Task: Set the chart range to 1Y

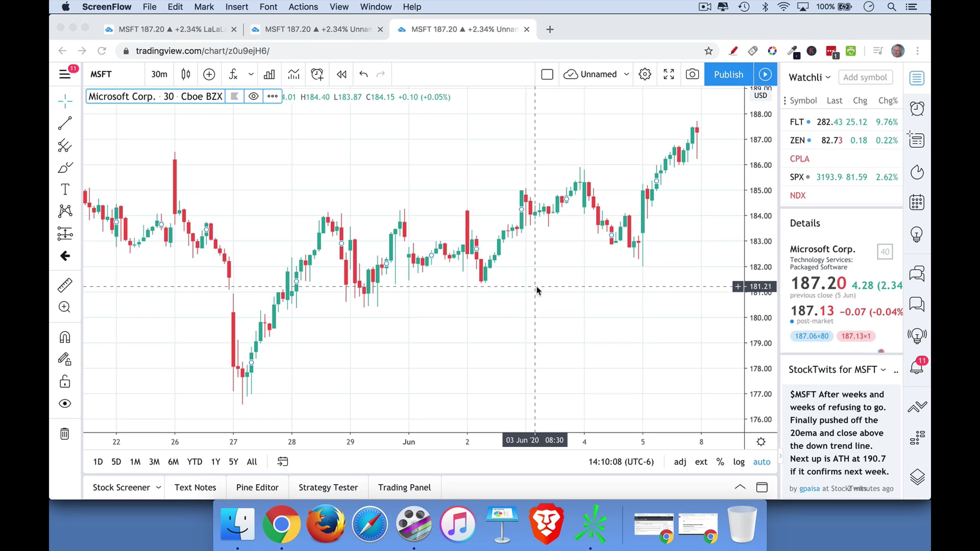Action: (x=216, y=462)
